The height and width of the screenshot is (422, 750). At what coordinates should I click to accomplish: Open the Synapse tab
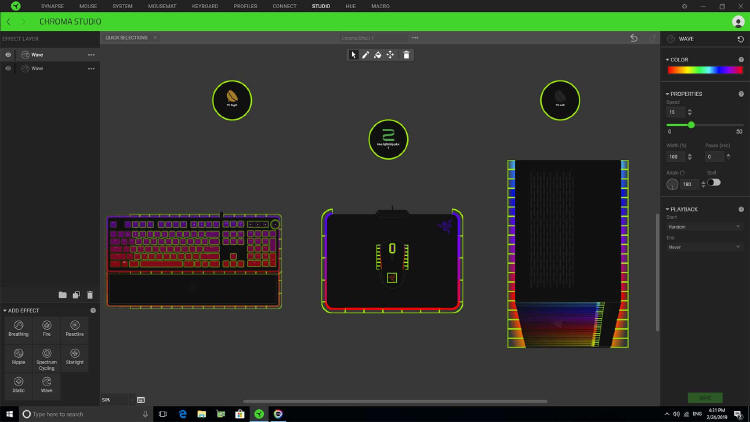coord(52,6)
